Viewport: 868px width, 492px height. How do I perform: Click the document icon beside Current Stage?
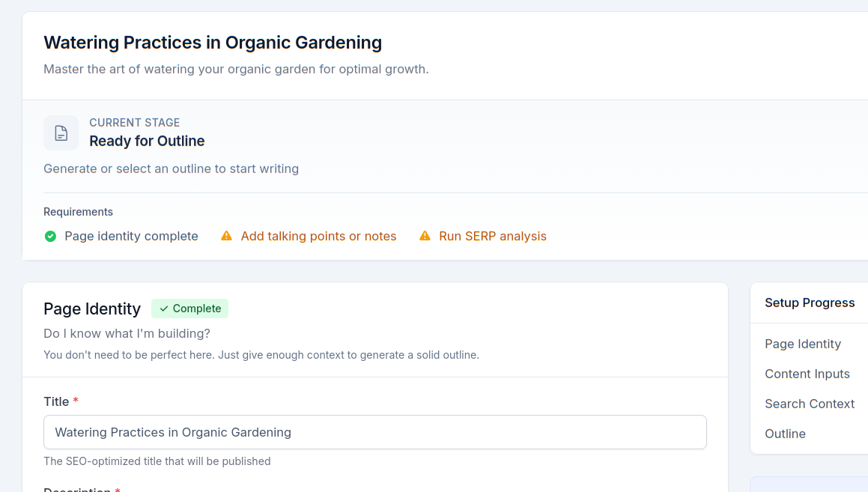(61, 133)
